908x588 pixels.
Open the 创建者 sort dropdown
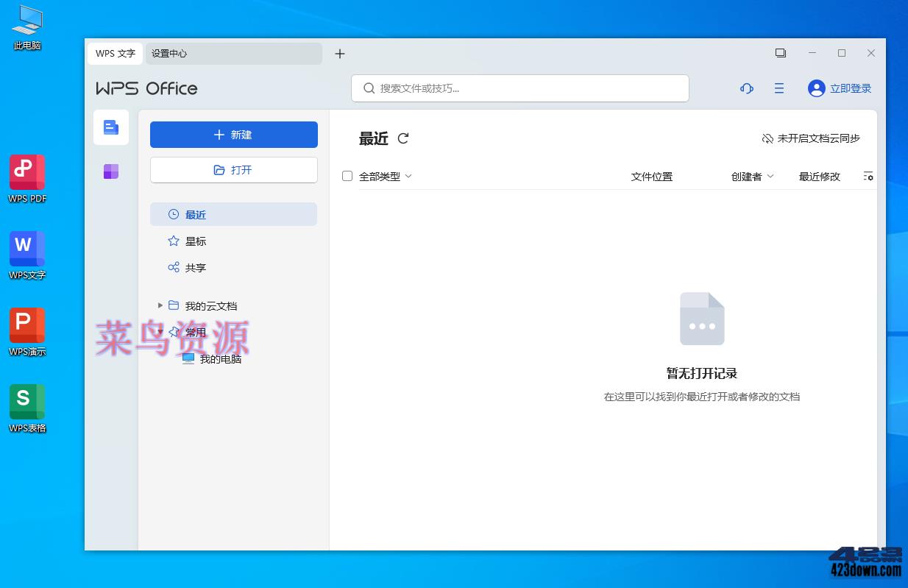(752, 176)
